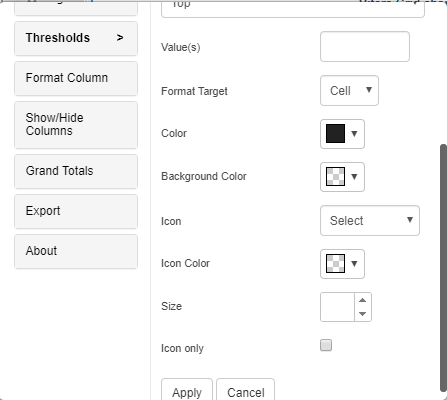The height and width of the screenshot is (400, 447).
Task: Open the Background Color dropdown arrow
Action: click(354, 177)
